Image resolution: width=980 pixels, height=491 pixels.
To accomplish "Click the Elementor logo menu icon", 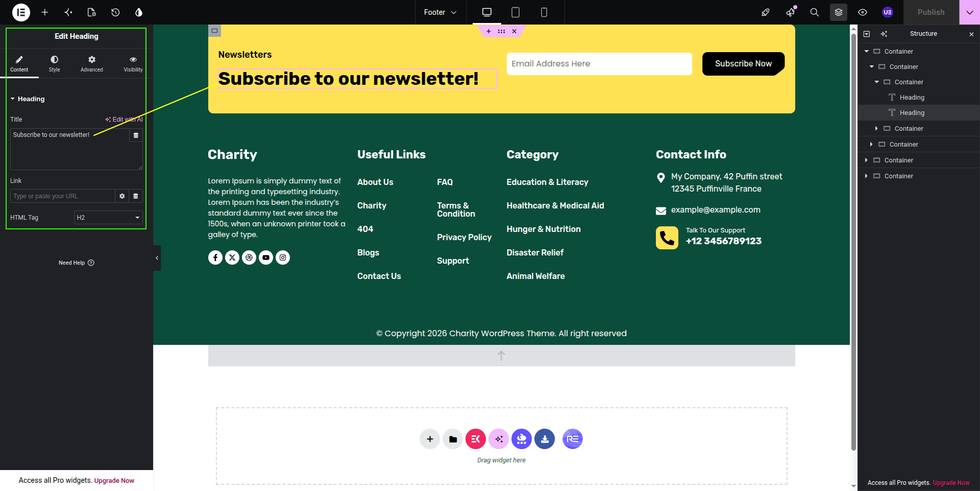I will [21, 12].
